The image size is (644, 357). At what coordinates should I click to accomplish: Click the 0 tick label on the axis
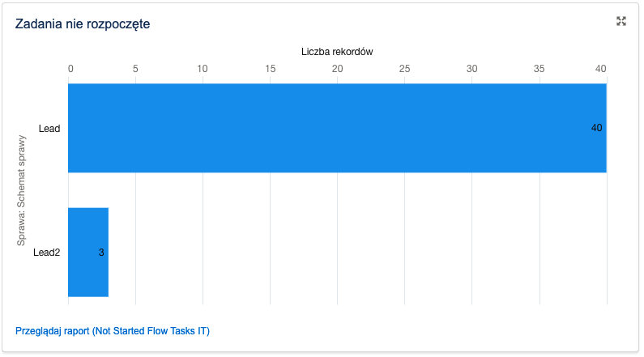tap(70, 69)
